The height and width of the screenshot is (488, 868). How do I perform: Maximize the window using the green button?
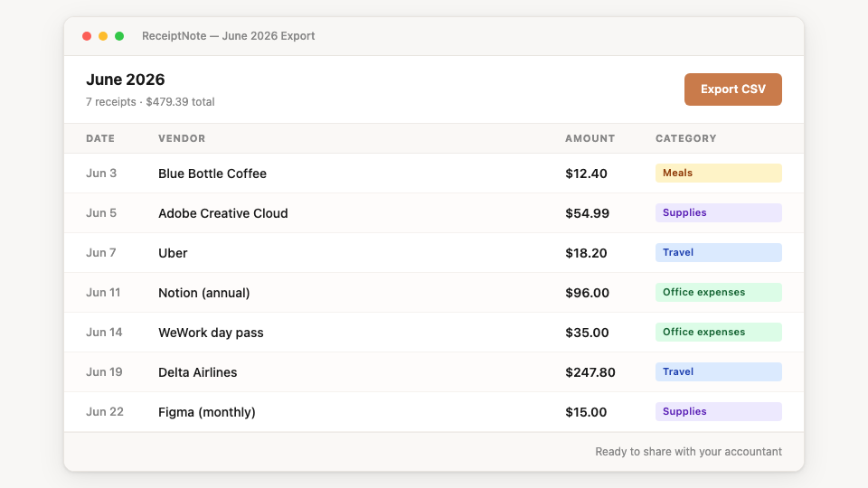119,36
